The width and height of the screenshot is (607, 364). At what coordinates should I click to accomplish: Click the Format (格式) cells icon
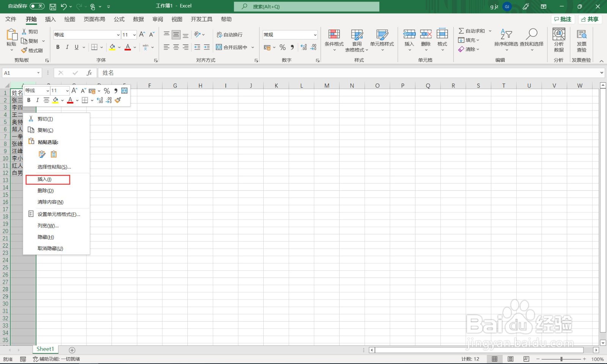[x=442, y=34]
